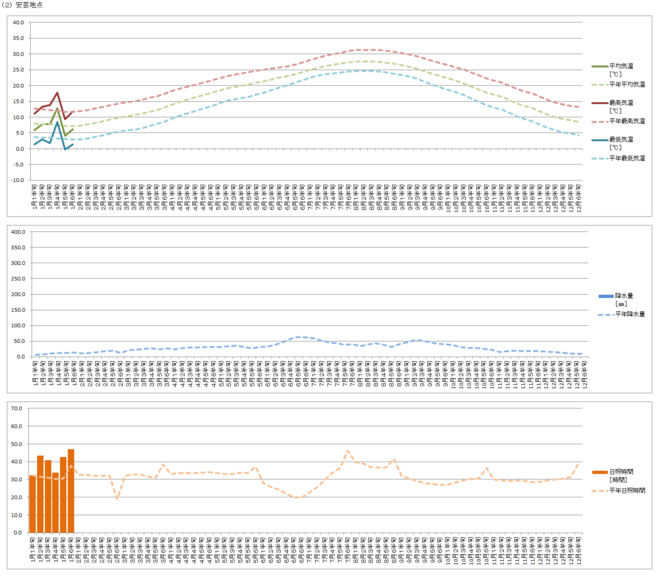Select the 平年最高気温 legend entry

point(627,121)
